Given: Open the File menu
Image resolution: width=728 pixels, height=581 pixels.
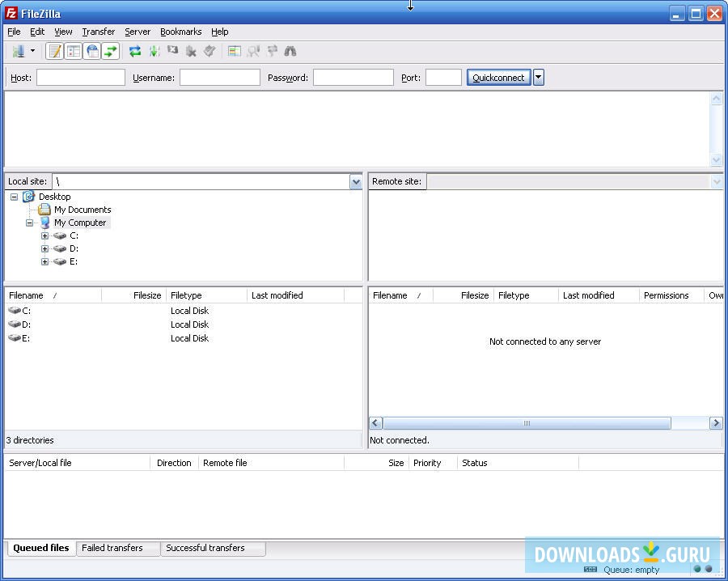Looking at the screenshot, I should pos(14,32).
